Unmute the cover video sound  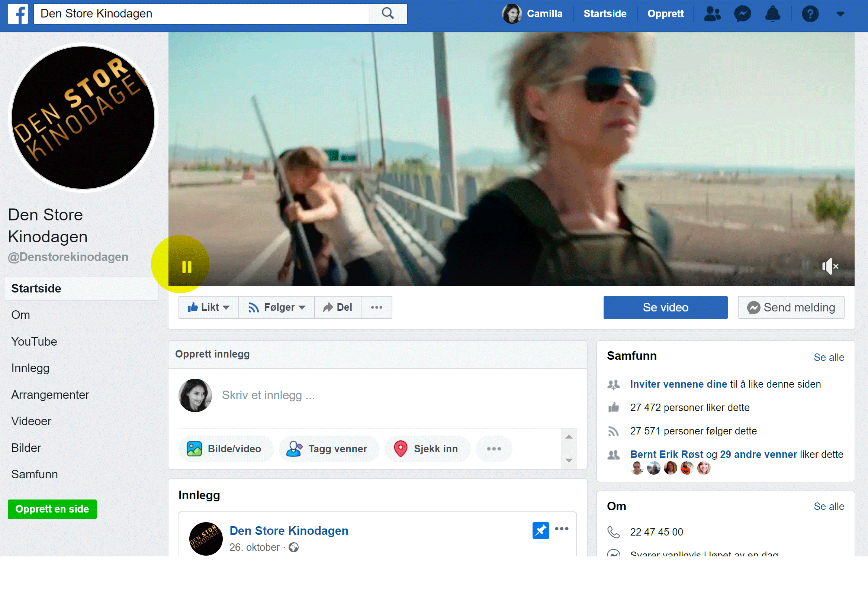pos(830,266)
